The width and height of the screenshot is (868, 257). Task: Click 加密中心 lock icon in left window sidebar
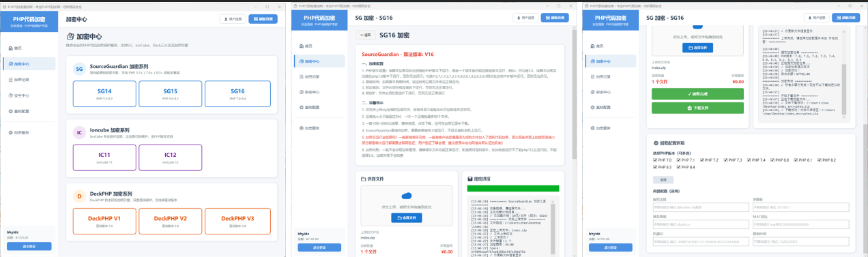pos(10,64)
